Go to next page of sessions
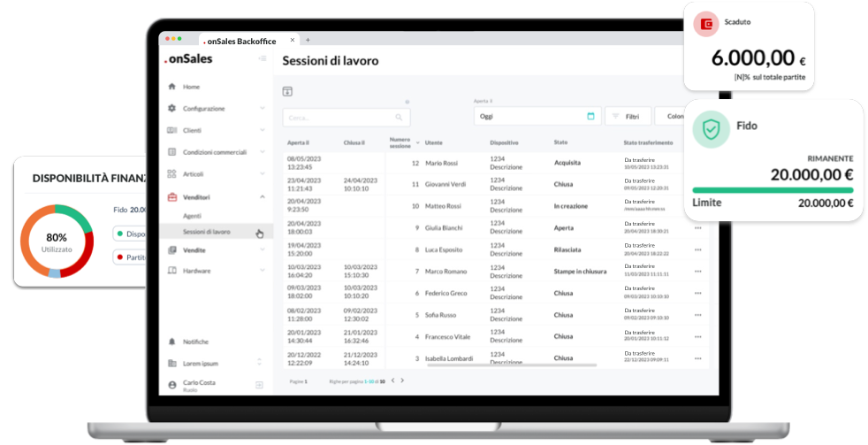This screenshot has width=868, height=445. coord(402,380)
